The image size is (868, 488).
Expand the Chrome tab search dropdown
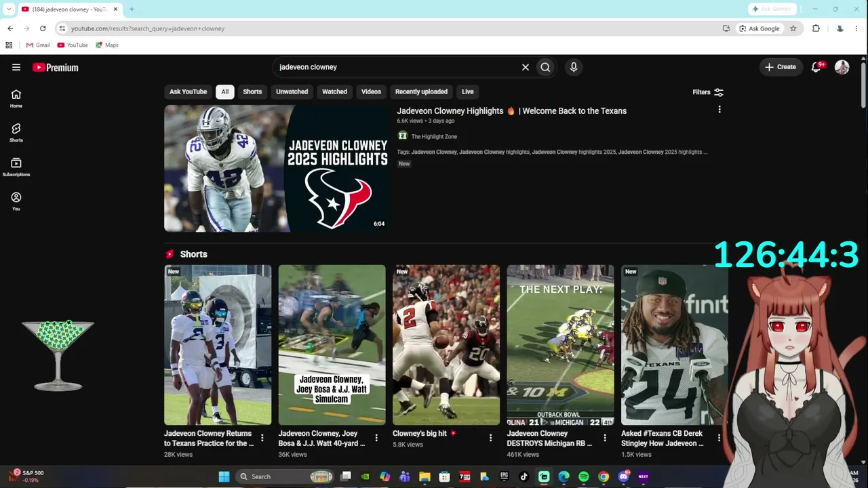(9, 9)
